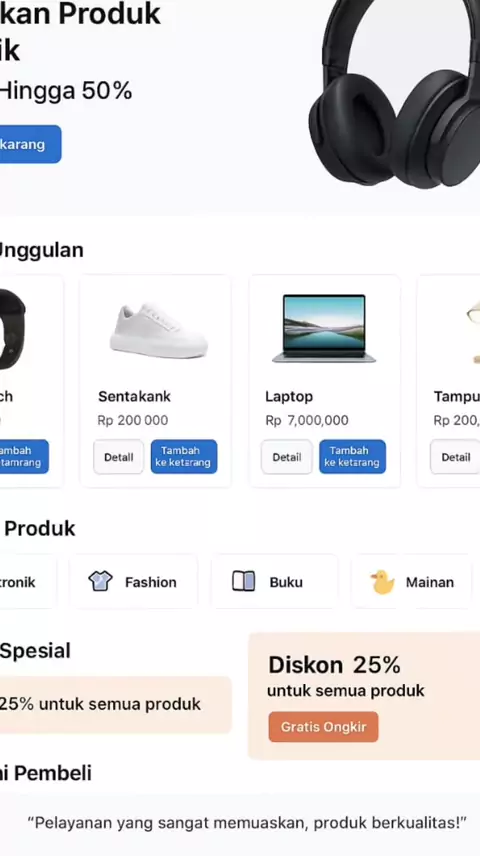Viewport: 480px width, 856px height.
Task: Select the Fashion category
Action: [134, 582]
